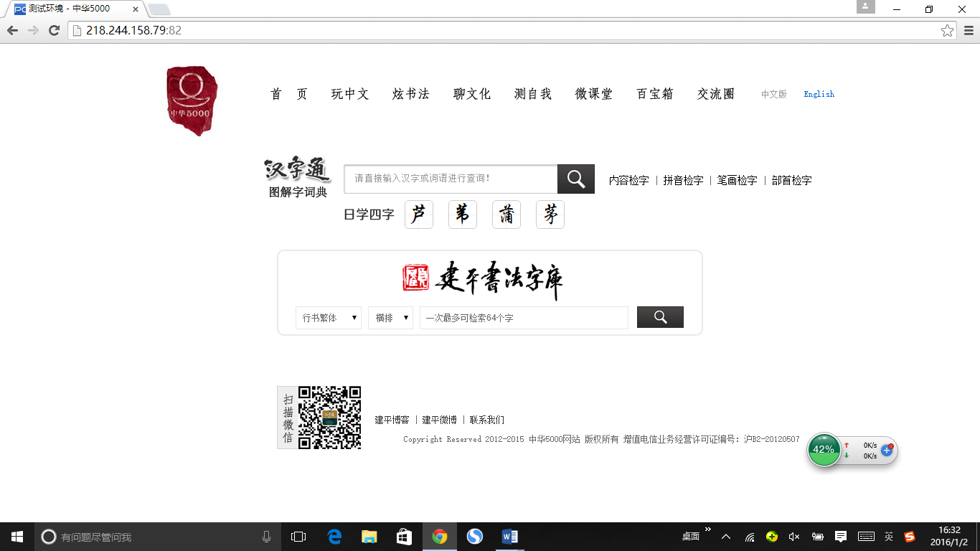The height and width of the screenshot is (551, 980).
Task: Click the 笔画检字 link
Action: [738, 181]
